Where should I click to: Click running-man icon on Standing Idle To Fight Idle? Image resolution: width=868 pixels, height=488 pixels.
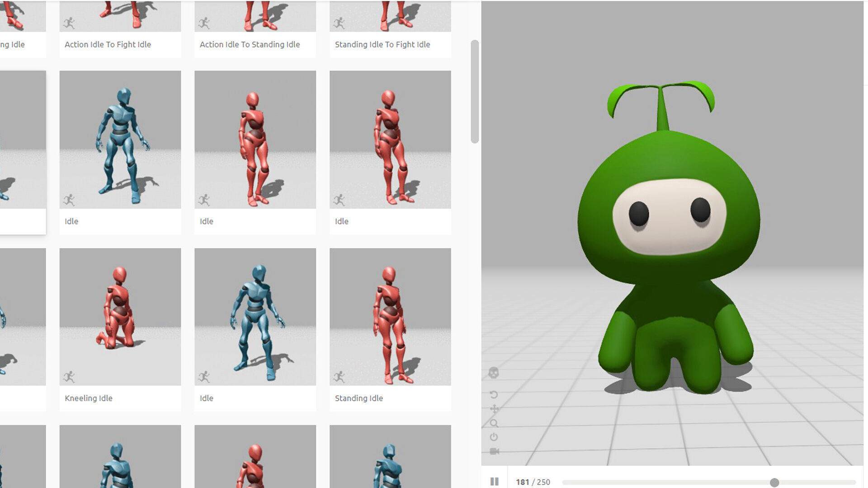click(339, 23)
